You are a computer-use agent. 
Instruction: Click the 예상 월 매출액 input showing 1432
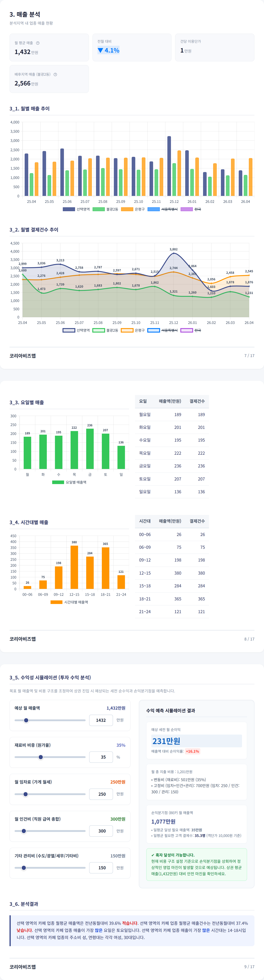(101, 720)
